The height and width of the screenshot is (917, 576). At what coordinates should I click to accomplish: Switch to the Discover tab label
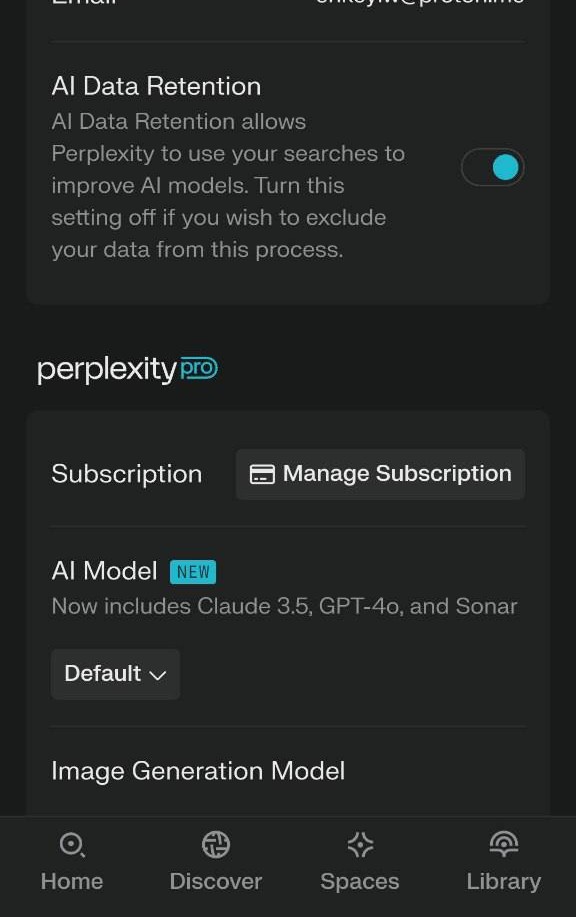[216, 881]
